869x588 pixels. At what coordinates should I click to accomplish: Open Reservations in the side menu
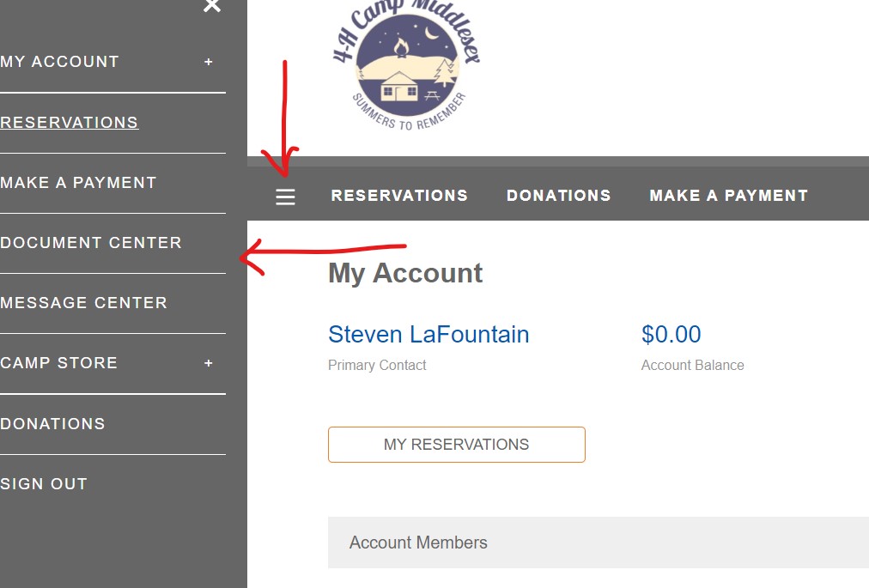click(x=70, y=123)
